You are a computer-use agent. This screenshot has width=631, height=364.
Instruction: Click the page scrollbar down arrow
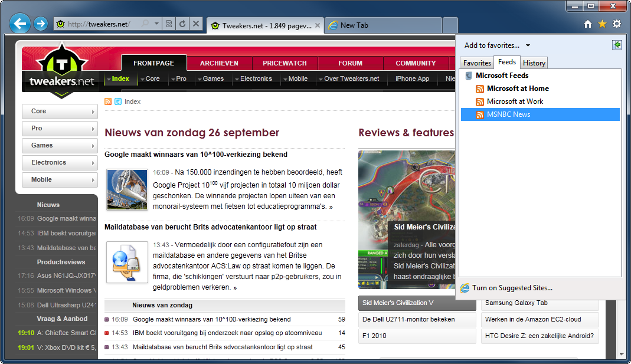(x=622, y=355)
